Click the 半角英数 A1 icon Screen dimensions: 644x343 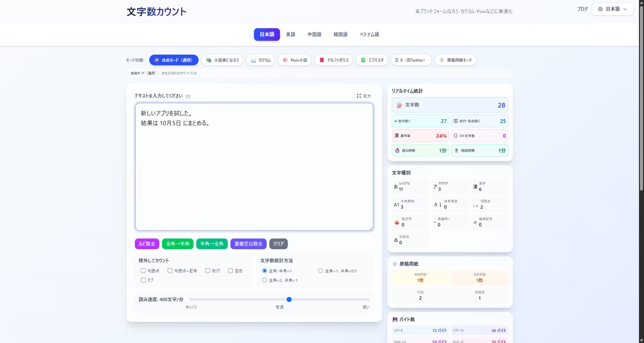click(x=397, y=205)
